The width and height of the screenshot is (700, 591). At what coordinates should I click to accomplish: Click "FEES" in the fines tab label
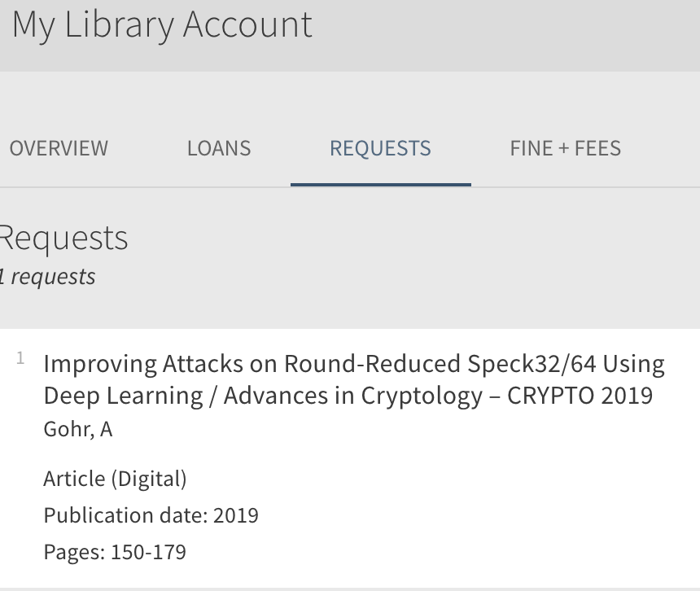pos(597,148)
